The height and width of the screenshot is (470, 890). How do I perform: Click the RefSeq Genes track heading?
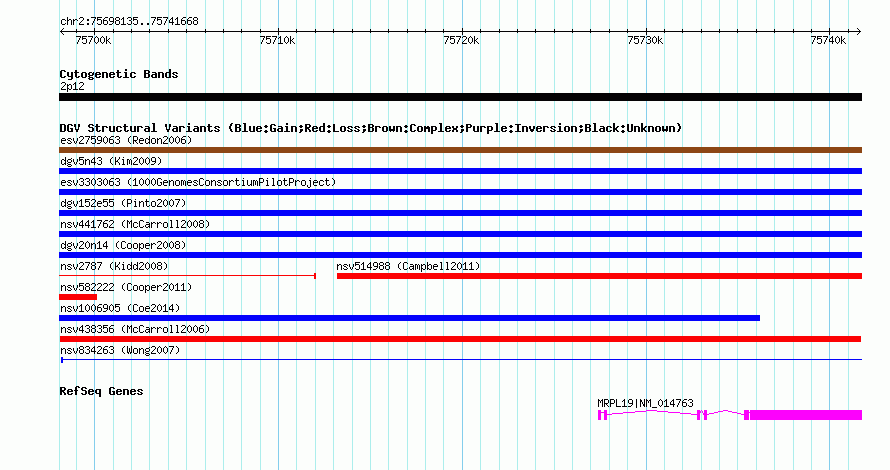point(101,391)
